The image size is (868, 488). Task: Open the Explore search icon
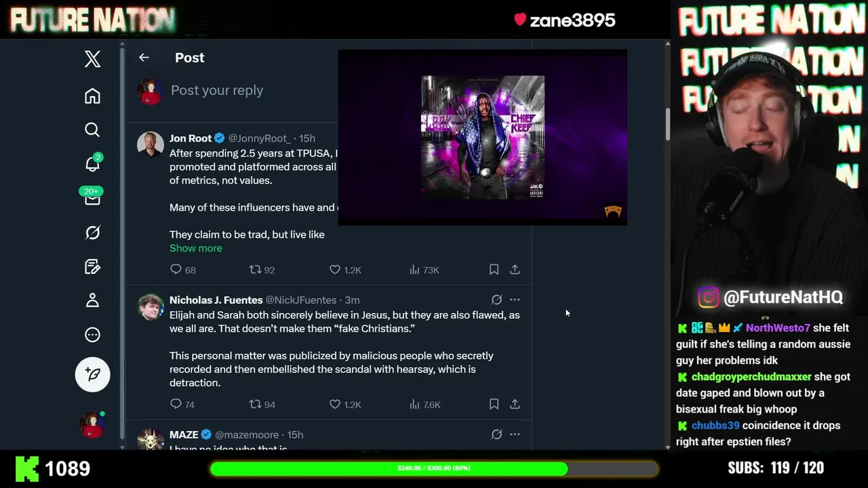coord(93,129)
